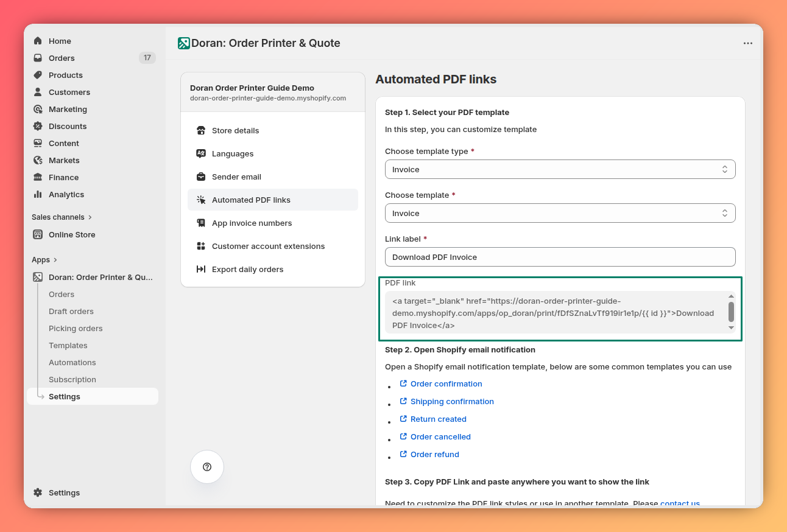Click the scroll up arrow in PDF link box
This screenshot has width=787, height=532.
731,296
